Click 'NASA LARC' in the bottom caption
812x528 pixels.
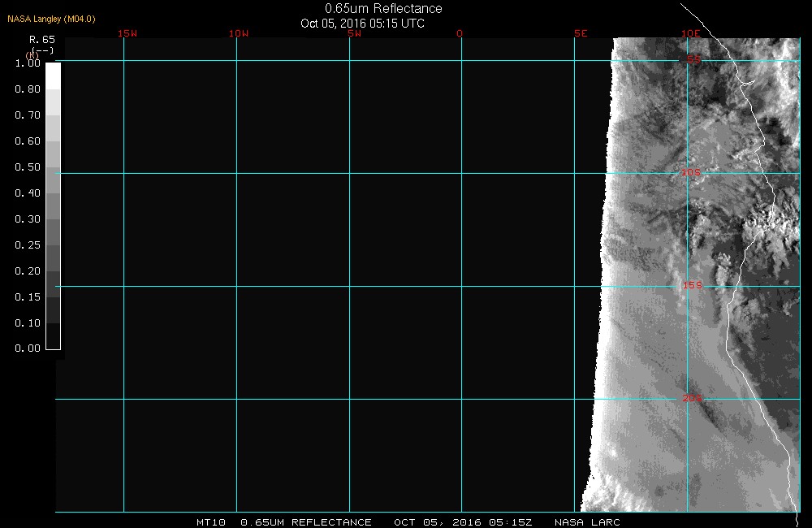pos(587,522)
